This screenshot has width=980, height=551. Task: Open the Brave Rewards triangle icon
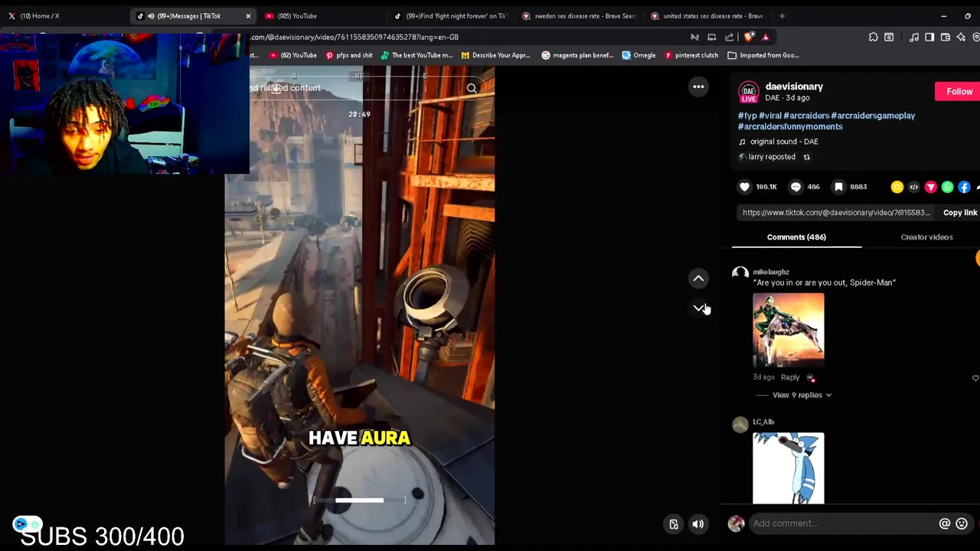click(765, 37)
